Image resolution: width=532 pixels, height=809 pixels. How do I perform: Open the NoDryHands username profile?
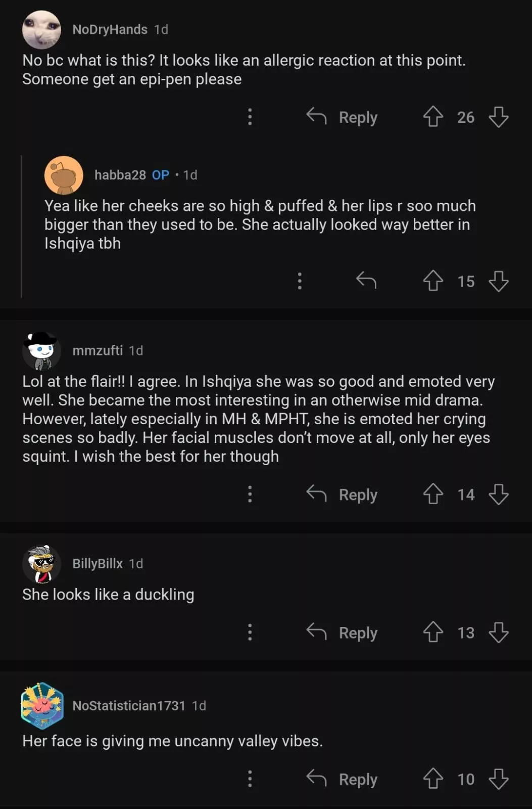[110, 29]
